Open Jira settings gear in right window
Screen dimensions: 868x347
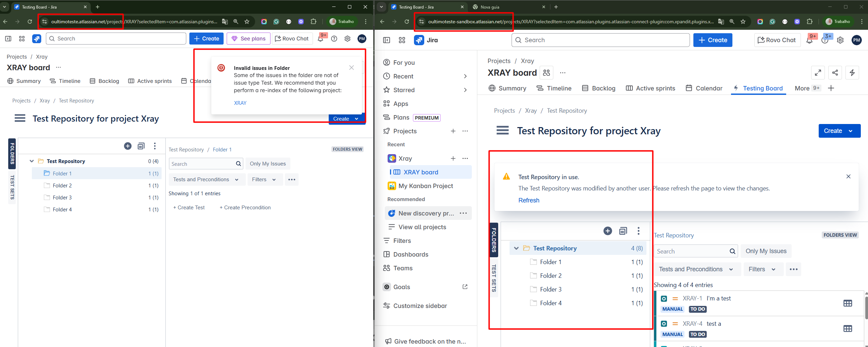click(x=840, y=40)
